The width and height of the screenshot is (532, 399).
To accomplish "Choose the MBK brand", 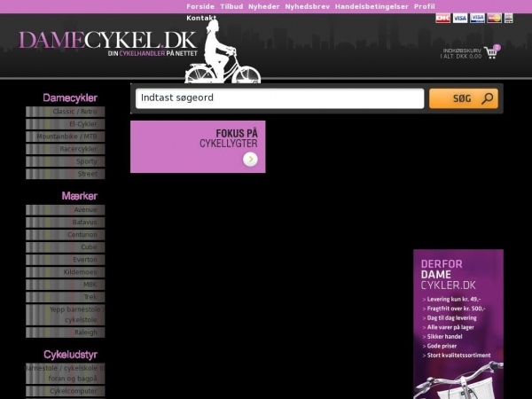I will click(65, 285).
